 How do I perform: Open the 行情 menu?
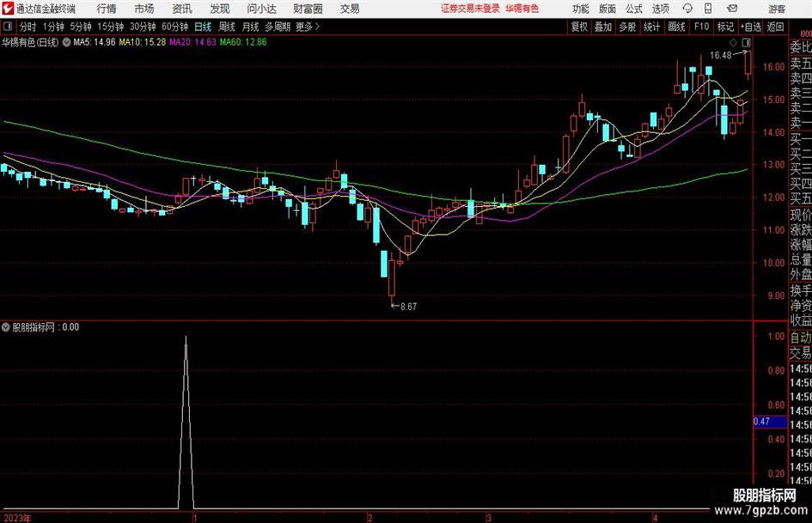pyautogui.click(x=107, y=9)
